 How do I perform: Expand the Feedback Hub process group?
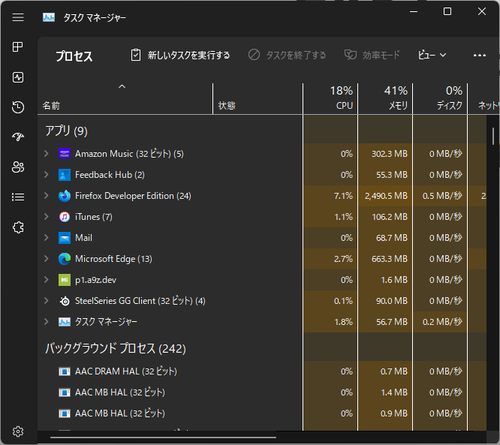(x=46, y=174)
